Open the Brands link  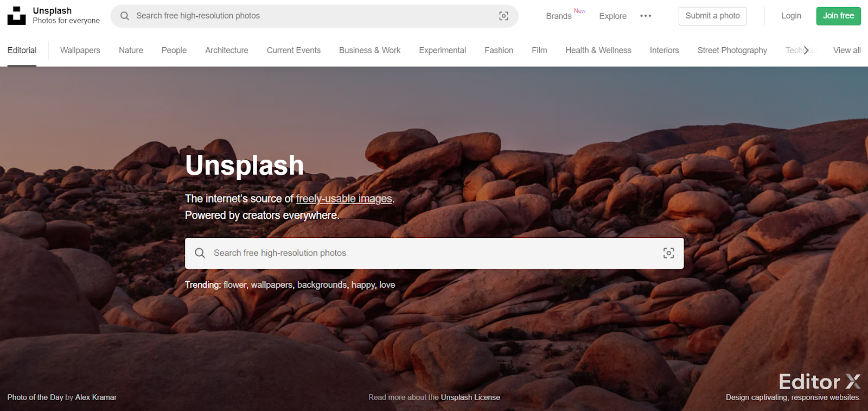pyautogui.click(x=559, y=16)
